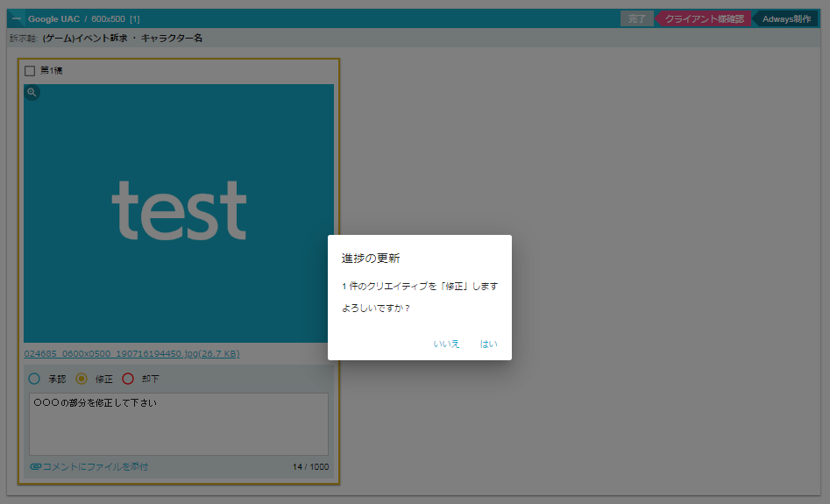
Task: Click the paperclip attachment icon
Action: (x=35, y=467)
